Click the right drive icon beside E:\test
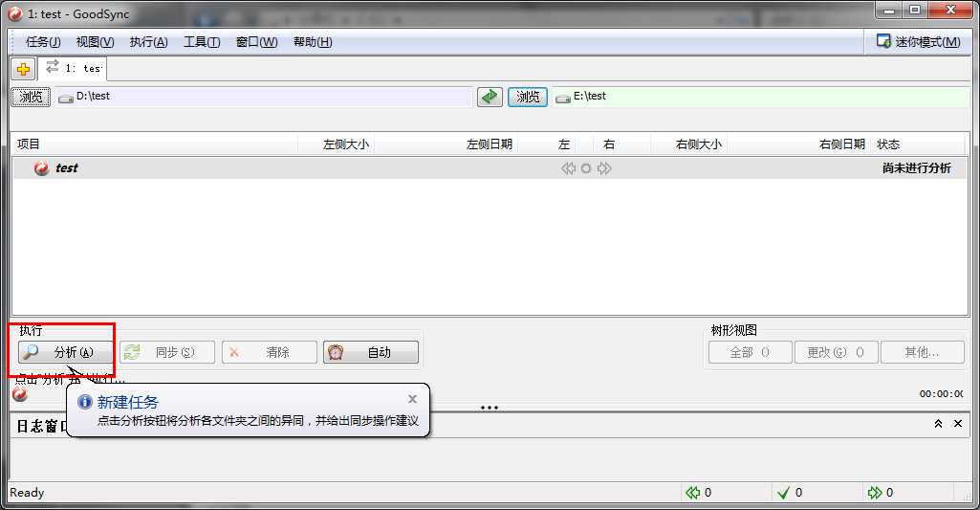Image resolution: width=980 pixels, height=510 pixels. (563, 99)
